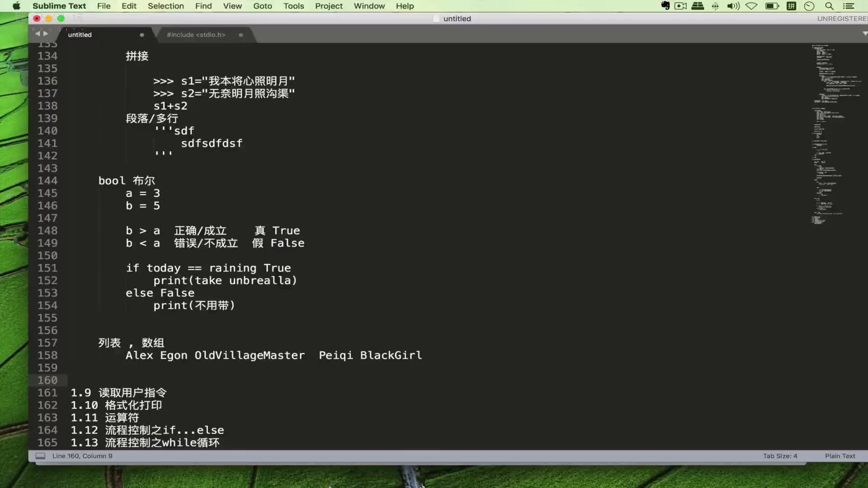The height and width of the screenshot is (488, 868).
Task: Open the View menu
Action: (232, 6)
